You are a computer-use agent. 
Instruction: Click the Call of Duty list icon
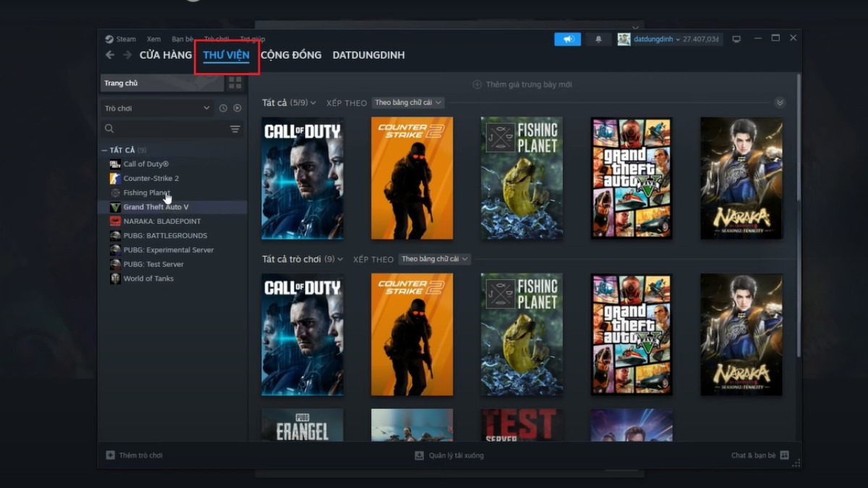[115, 164]
